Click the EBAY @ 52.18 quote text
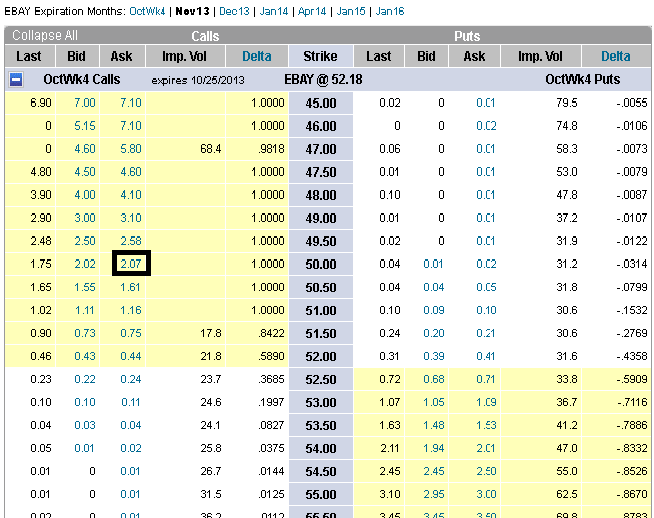This screenshot has height=518, width=654. tap(323, 79)
